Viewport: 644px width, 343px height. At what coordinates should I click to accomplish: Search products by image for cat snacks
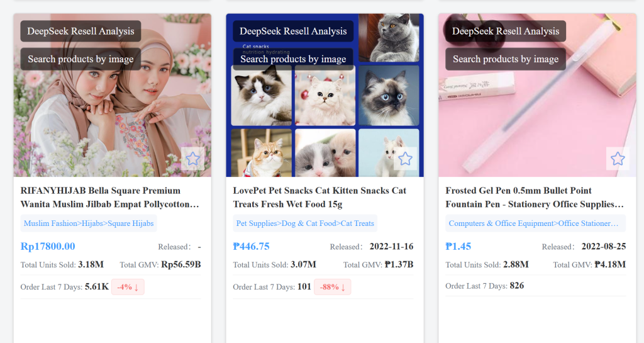(x=293, y=59)
